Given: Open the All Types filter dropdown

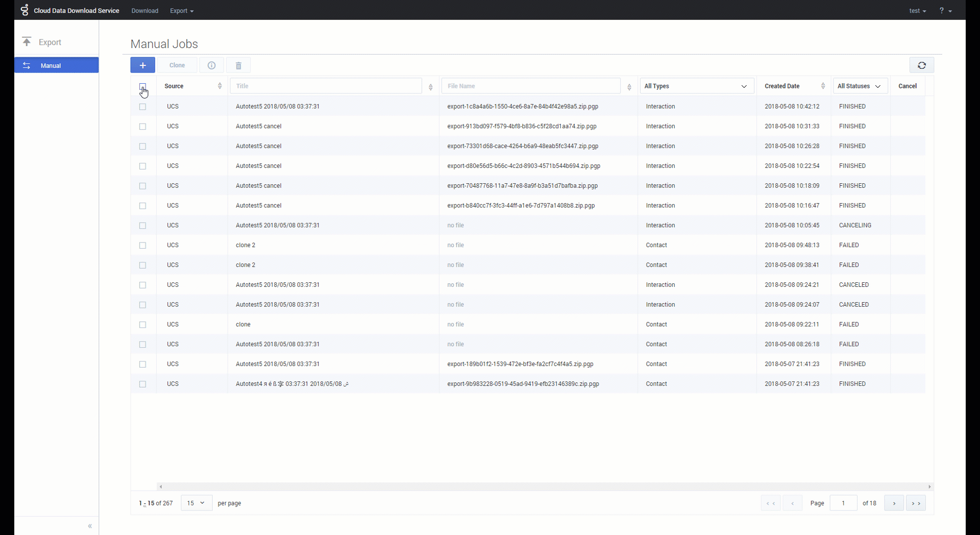Looking at the screenshot, I should [697, 86].
